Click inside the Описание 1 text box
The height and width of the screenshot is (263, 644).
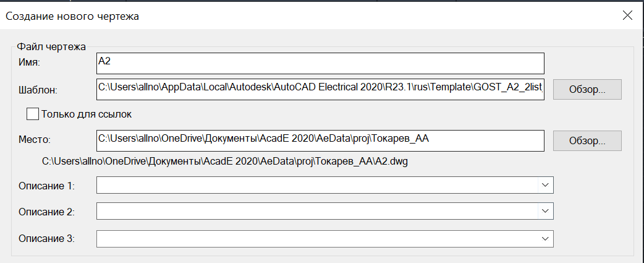[x=317, y=185]
